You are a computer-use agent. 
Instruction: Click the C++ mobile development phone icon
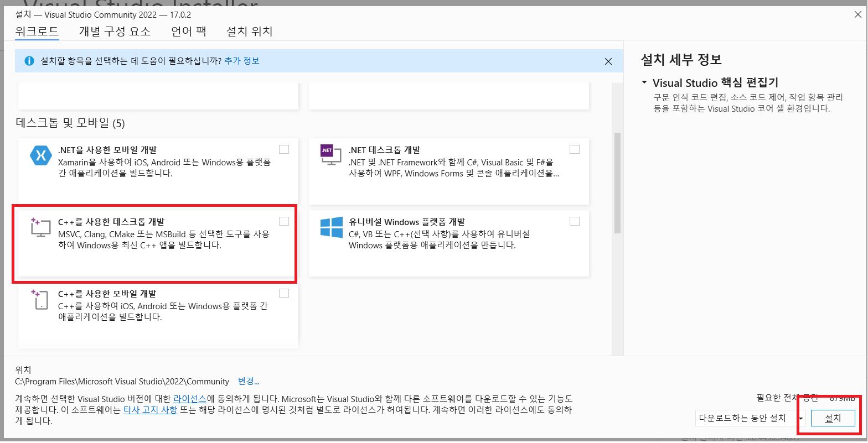(40, 299)
